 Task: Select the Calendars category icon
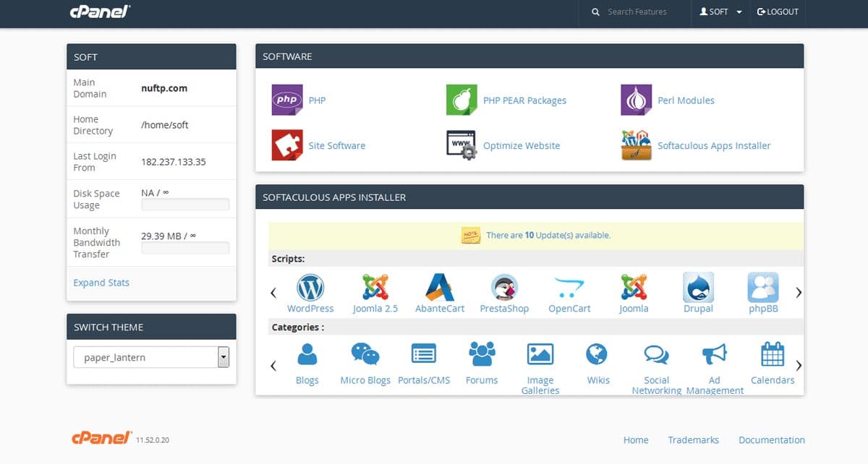click(773, 354)
